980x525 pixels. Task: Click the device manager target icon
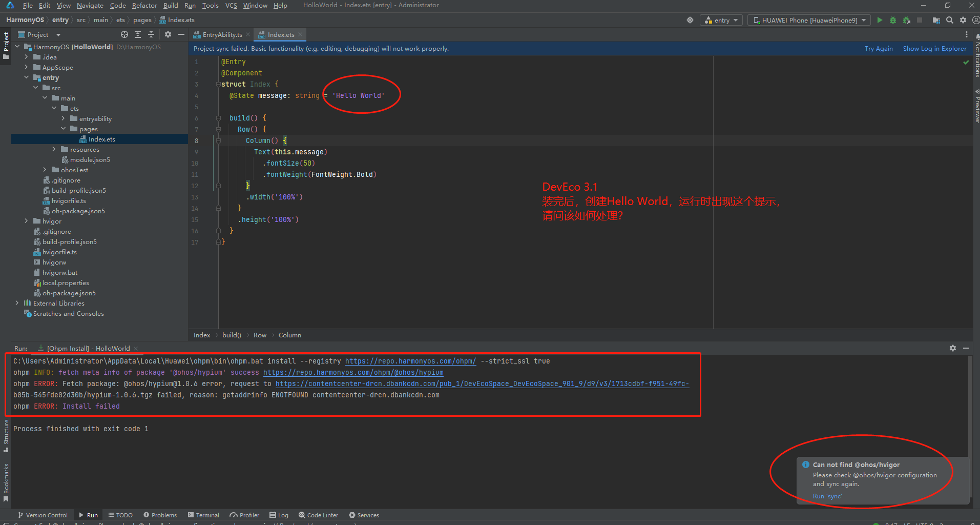click(x=690, y=20)
